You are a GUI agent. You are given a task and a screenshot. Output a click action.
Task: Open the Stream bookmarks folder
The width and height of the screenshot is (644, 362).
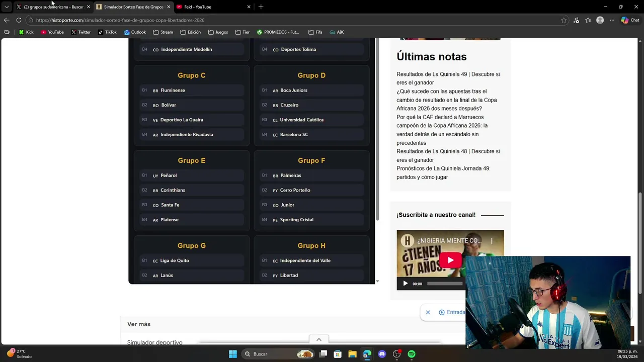coord(163,32)
